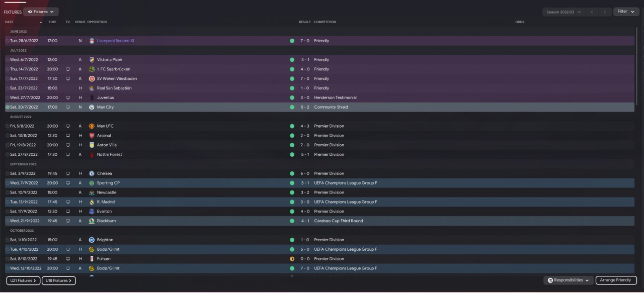The height and width of the screenshot is (293, 644).
Task: Click the Juventus club badge icon
Action: pyautogui.click(x=92, y=97)
